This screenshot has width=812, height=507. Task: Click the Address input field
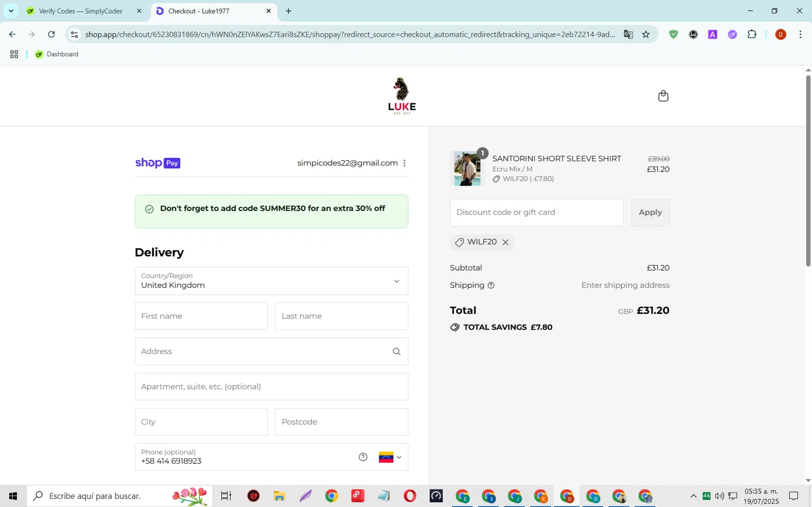coord(271,352)
